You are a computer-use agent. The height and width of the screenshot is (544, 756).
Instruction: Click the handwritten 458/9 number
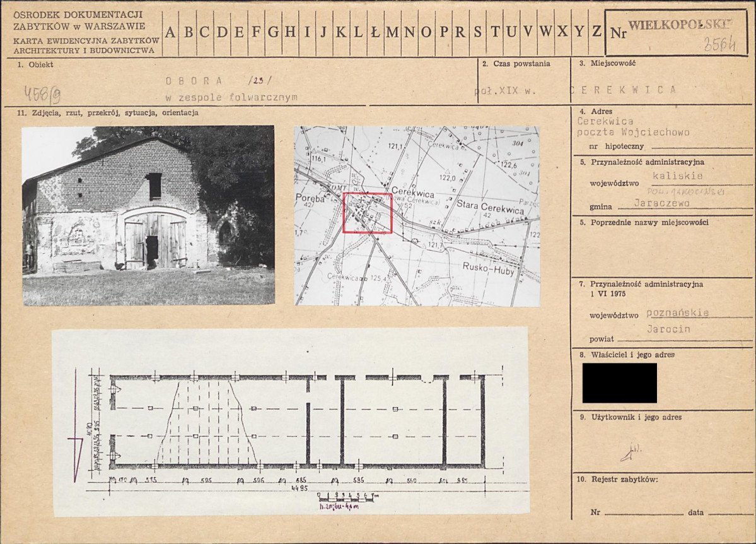(43, 95)
